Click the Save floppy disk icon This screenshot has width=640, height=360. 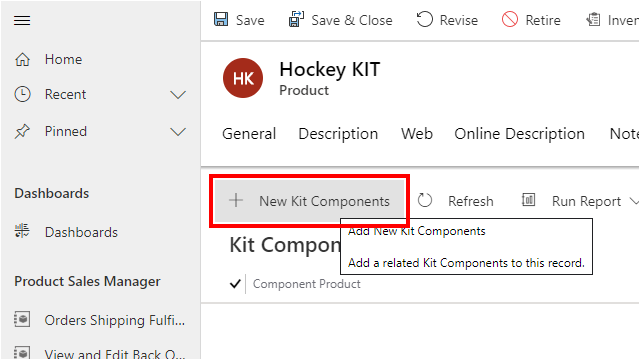click(x=221, y=19)
